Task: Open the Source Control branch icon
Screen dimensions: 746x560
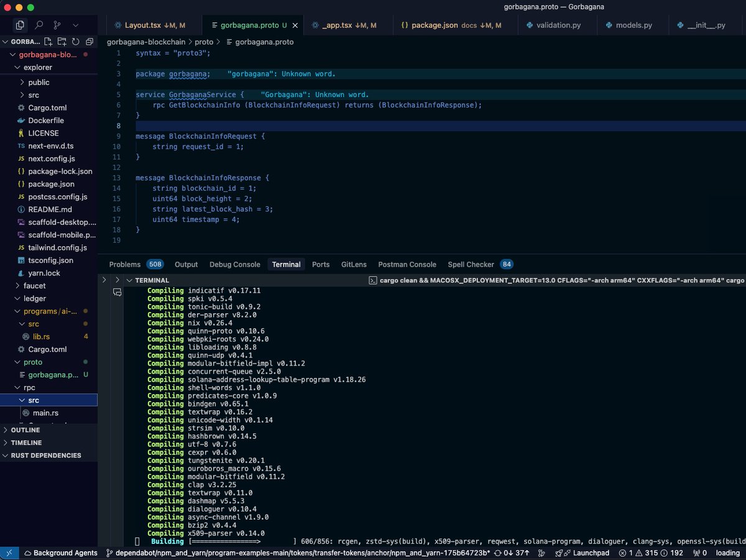Action: click(57, 25)
